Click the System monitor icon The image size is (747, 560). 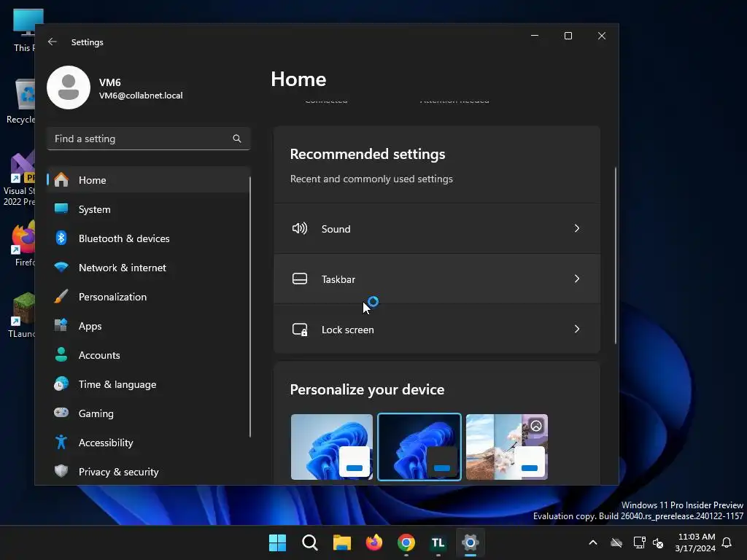point(61,209)
